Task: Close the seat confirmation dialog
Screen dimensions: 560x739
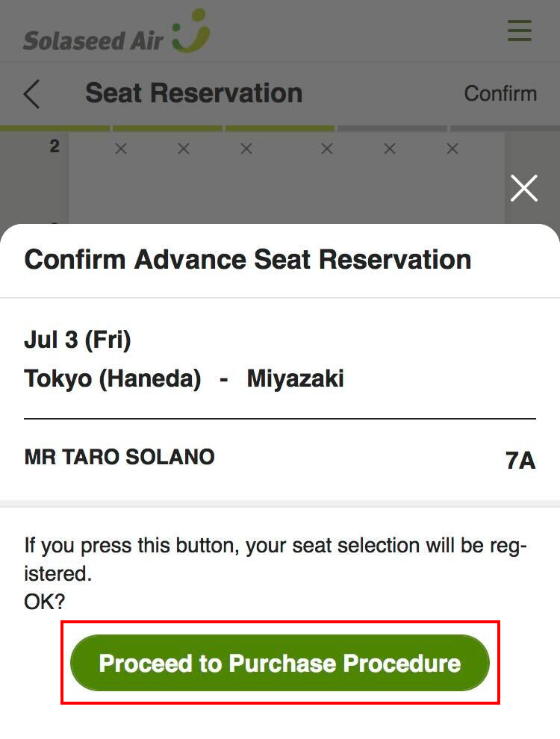Action: [x=523, y=188]
